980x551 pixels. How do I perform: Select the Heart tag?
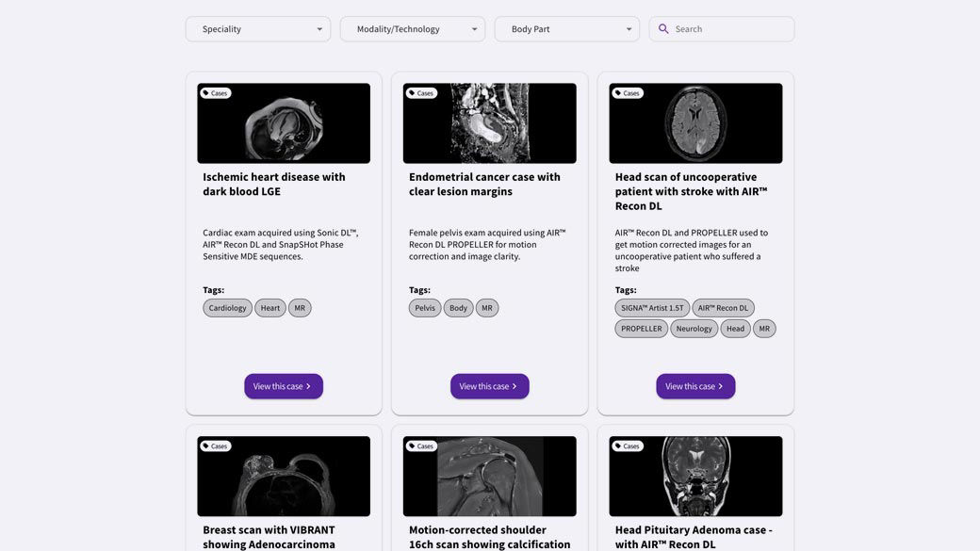tap(270, 308)
